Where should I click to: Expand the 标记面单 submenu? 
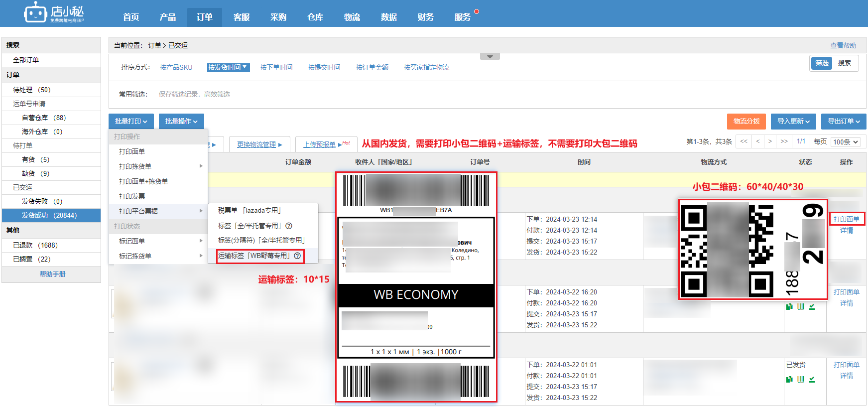[158, 241]
